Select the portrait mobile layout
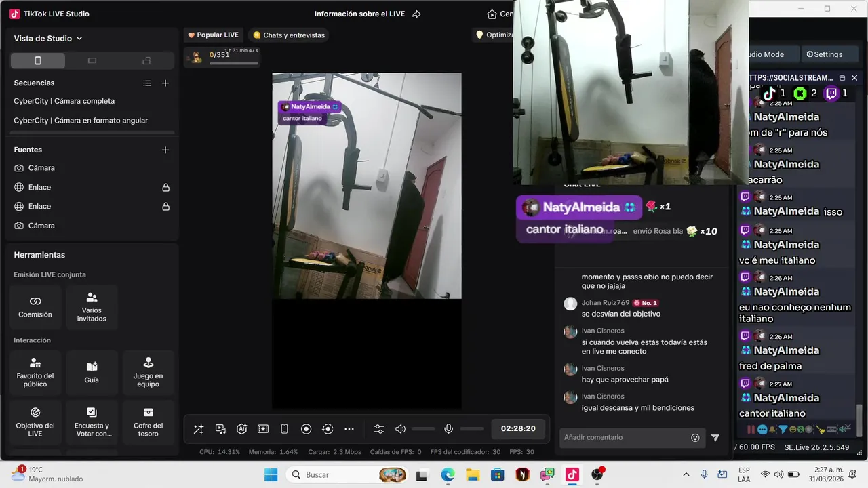Viewport: 868px width, 488px height. tap(38, 61)
